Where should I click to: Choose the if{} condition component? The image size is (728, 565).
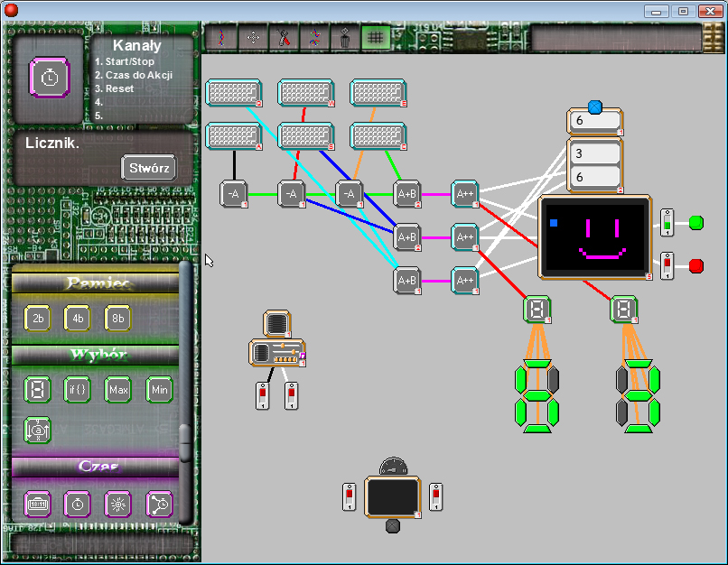78,390
